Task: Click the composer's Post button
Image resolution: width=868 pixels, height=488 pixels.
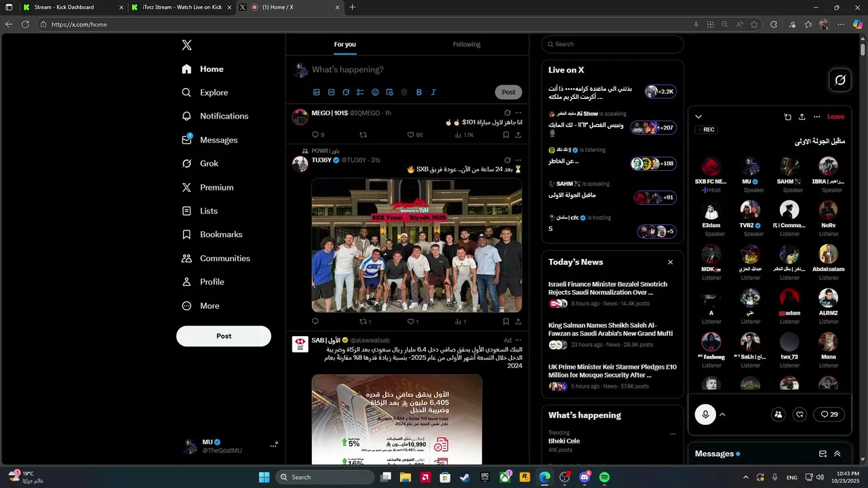Action: 509,92
